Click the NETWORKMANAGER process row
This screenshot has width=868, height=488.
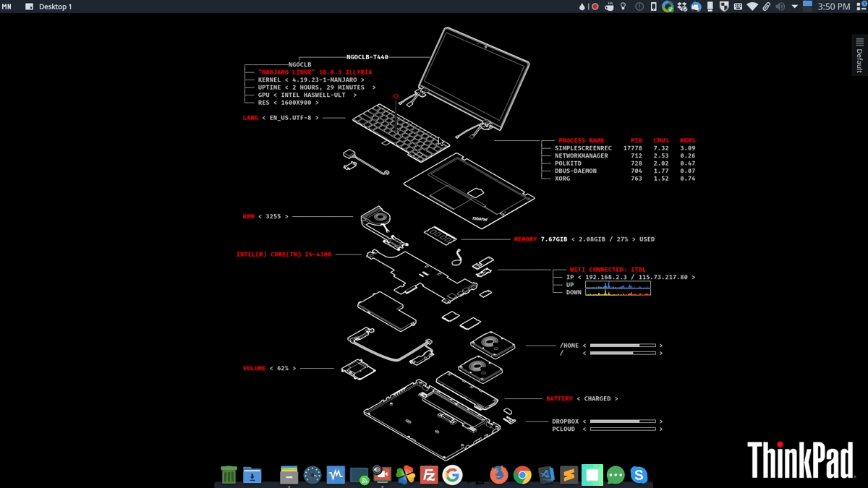click(625, 155)
